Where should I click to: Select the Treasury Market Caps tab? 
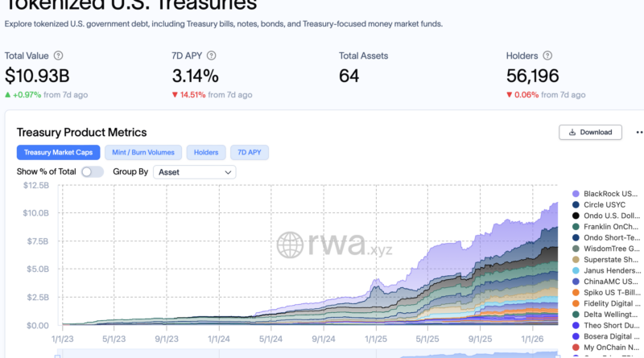[58, 152]
